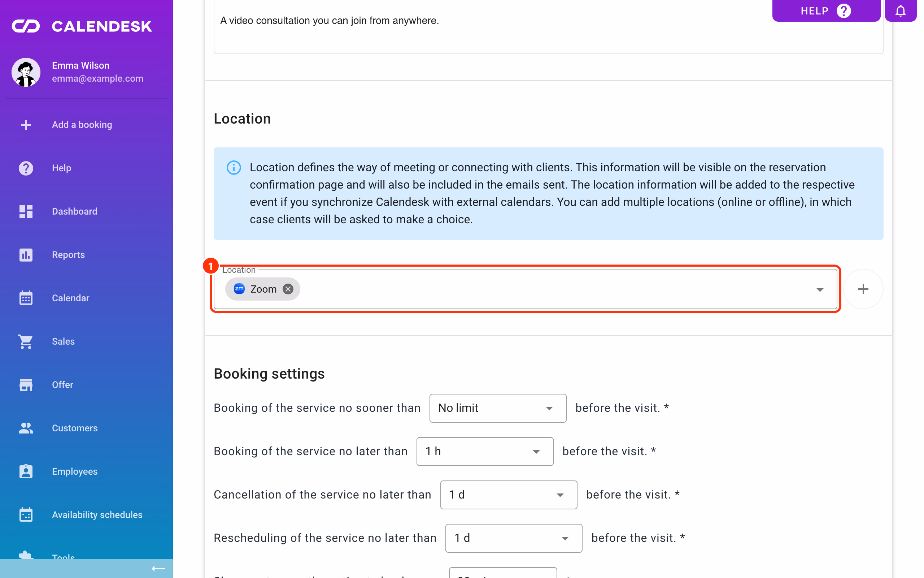Remove the Zoom location chip

288,289
